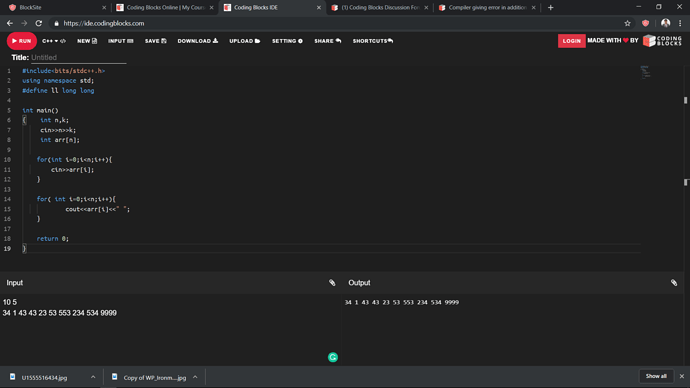Click the Output result text

tap(401, 302)
